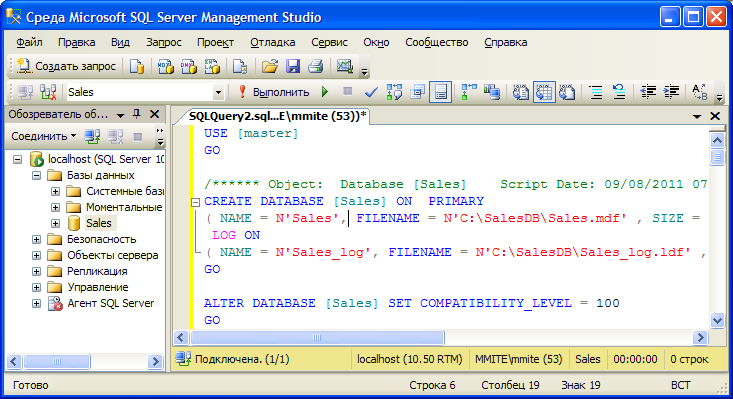This screenshot has width=733, height=399.
Task: Collapse the CREATE DATABASE code block
Action: 195,202
